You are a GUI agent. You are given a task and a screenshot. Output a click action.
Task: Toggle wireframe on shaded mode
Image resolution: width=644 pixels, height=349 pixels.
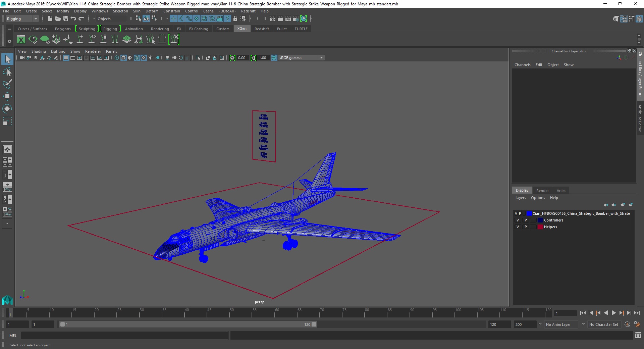pos(137,58)
